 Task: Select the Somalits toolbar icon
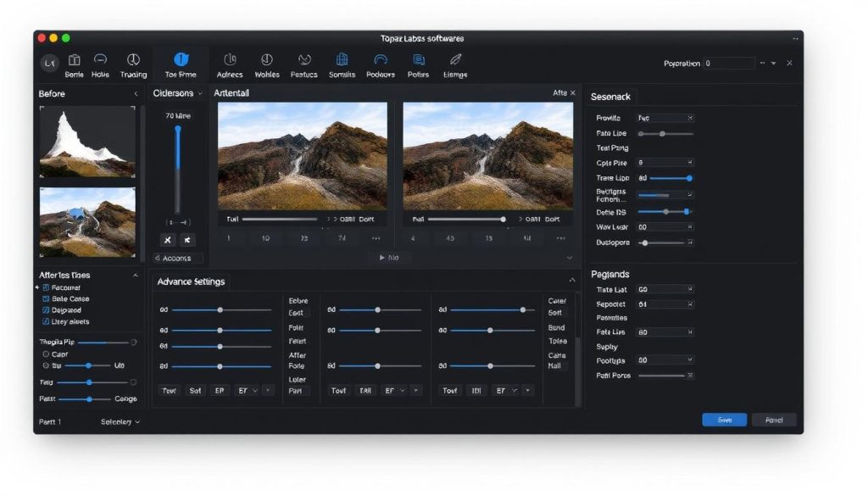tap(342, 62)
